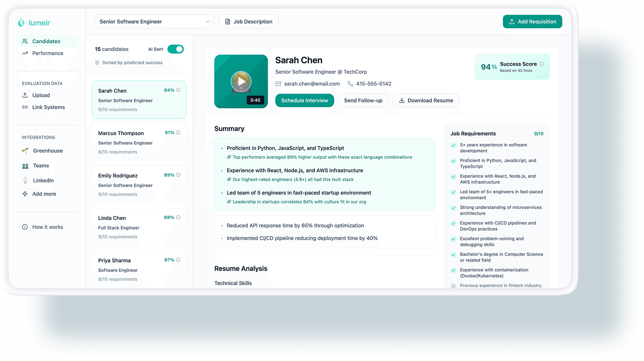Open the LinkedIn integration
Screen dimensions: 644x361
coord(43,180)
